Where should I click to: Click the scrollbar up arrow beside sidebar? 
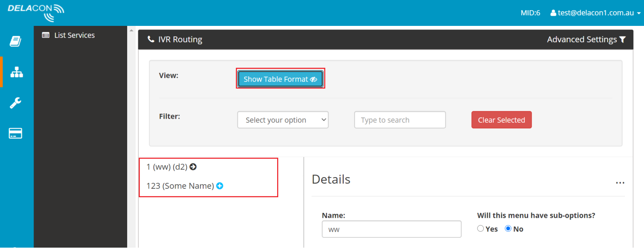click(x=131, y=30)
